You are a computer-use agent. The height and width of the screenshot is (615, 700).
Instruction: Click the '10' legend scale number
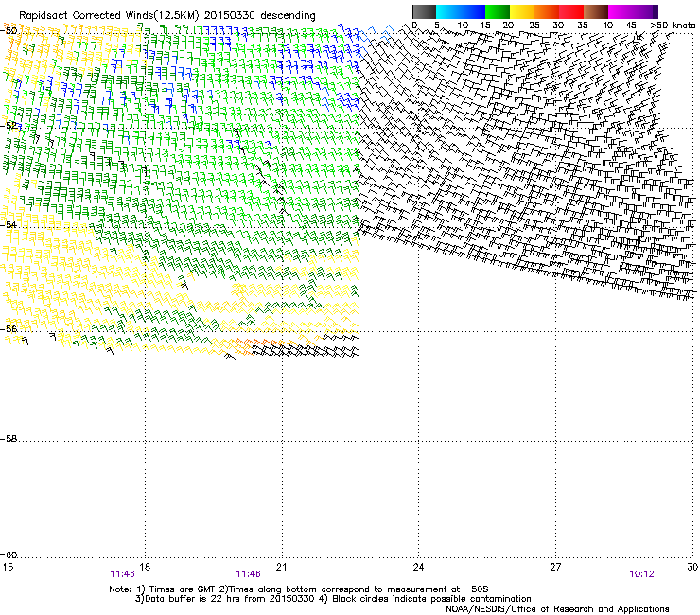coord(463,26)
